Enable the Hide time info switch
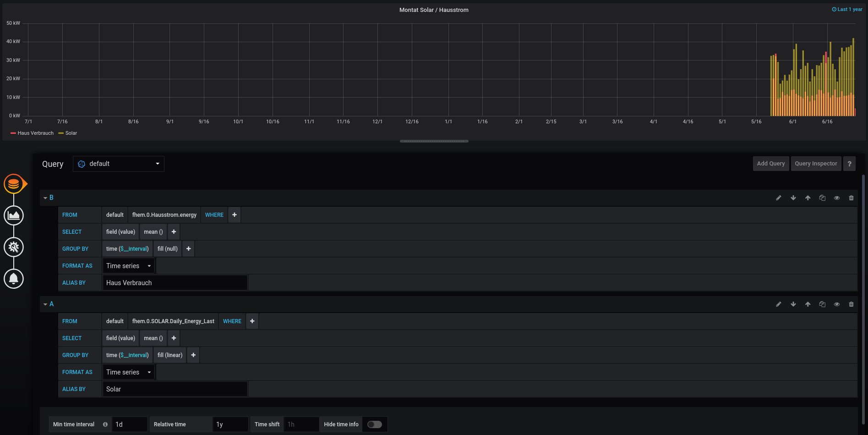Viewport: 868px width, 435px height. tap(374, 424)
